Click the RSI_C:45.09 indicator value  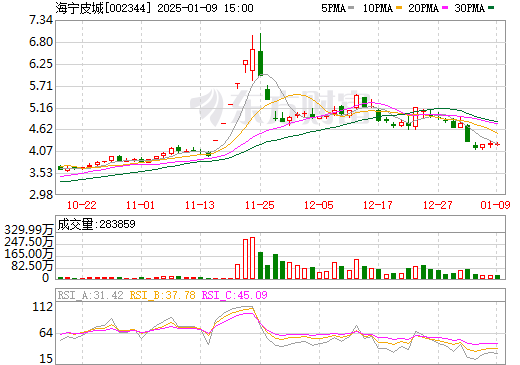coord(235,295)
